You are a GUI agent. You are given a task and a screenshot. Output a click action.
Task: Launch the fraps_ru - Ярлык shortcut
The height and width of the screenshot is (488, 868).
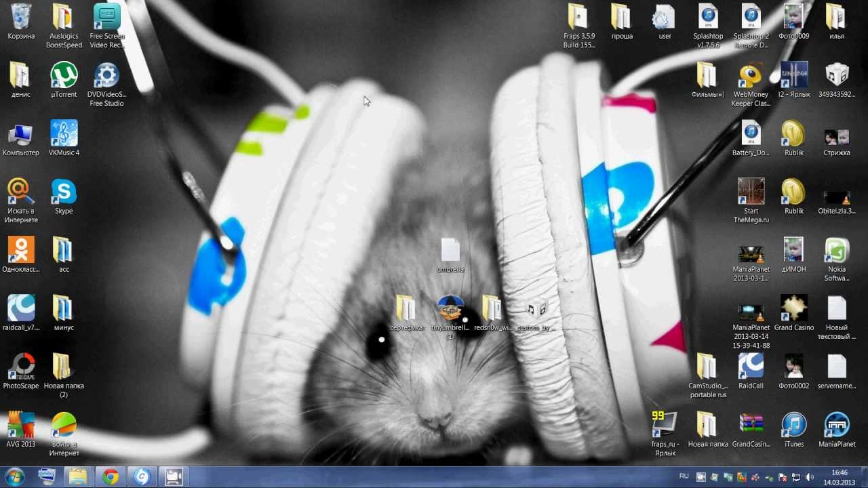tap(665, 434)
